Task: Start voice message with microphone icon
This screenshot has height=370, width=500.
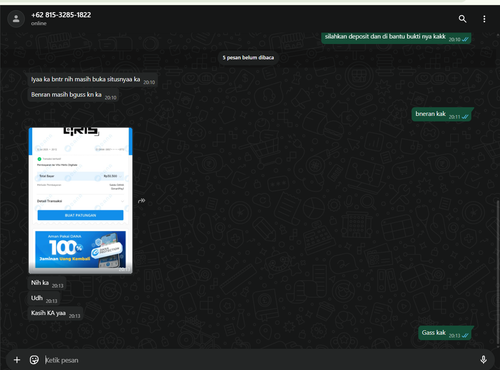Action: (x=483, y=359)
